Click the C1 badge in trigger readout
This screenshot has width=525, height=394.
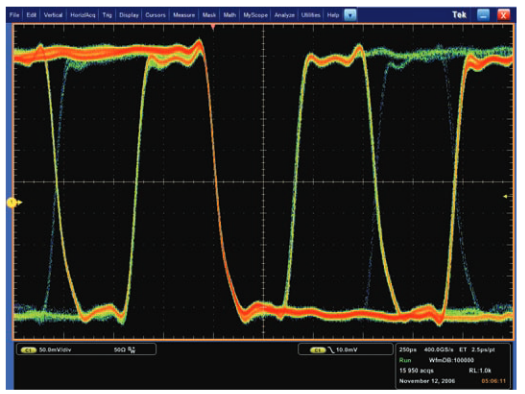[318, 350]
